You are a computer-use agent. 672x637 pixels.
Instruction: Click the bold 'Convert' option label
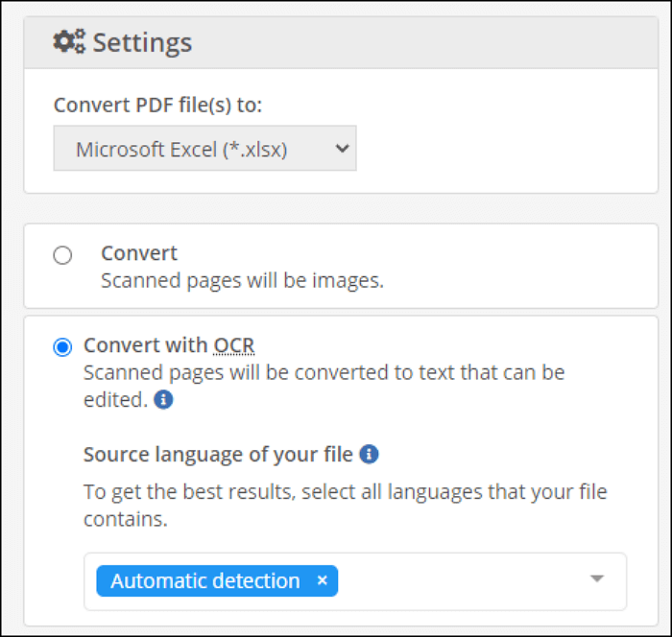point(139,253)
